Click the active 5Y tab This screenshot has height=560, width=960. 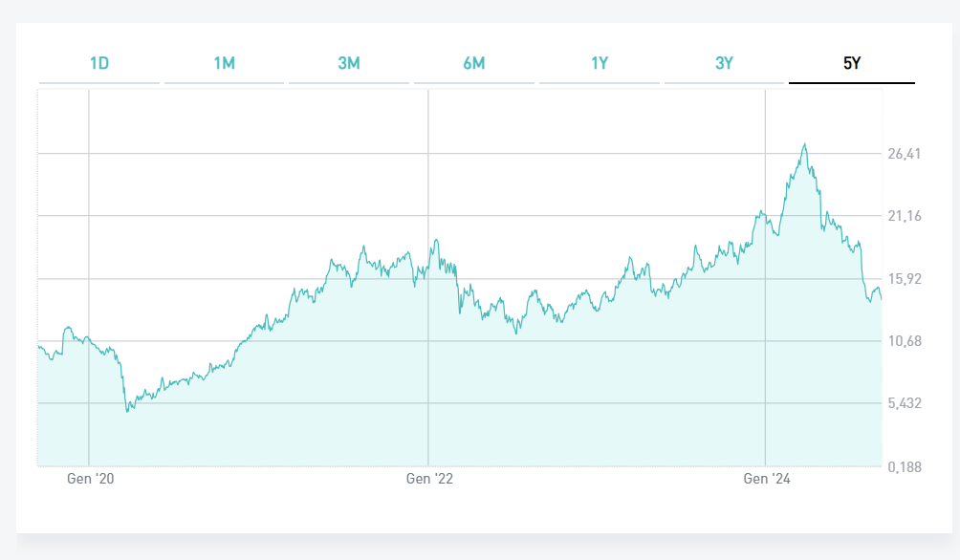(851, 64)
